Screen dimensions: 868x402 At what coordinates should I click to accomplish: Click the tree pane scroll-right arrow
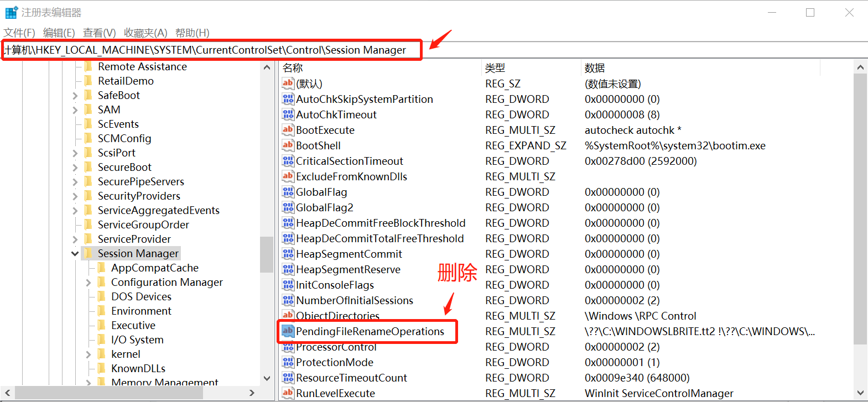pos(252,393)
